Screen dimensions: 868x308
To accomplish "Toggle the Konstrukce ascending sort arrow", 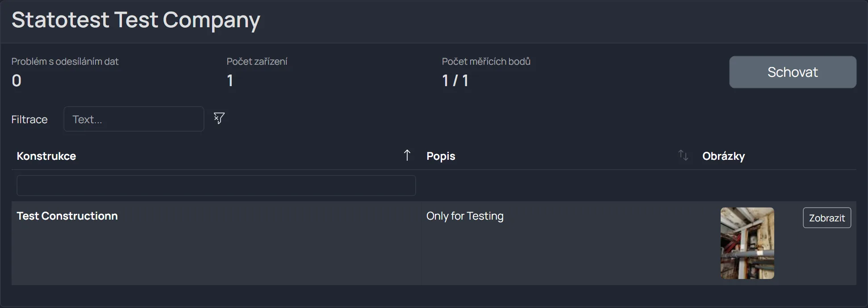I will (x=407, y=155).
